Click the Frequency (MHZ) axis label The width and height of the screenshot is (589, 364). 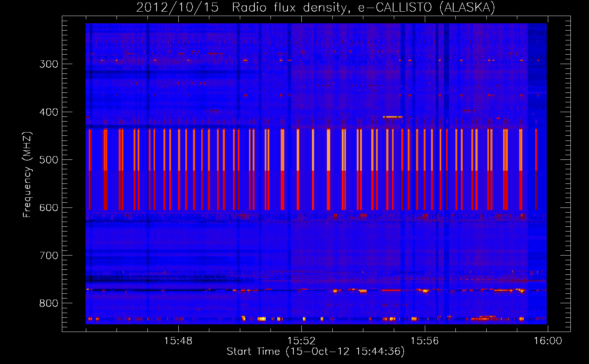[x=27, y=174]
